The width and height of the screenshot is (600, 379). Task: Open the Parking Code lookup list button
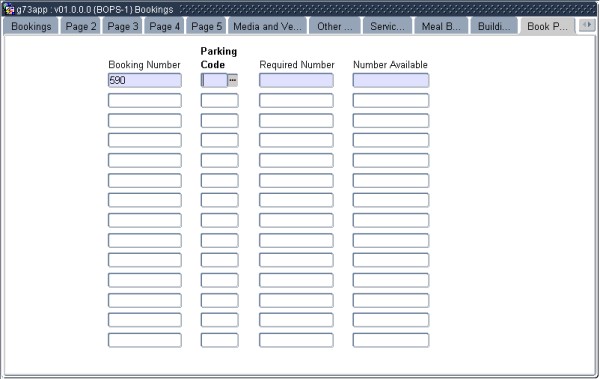(233, 80)
